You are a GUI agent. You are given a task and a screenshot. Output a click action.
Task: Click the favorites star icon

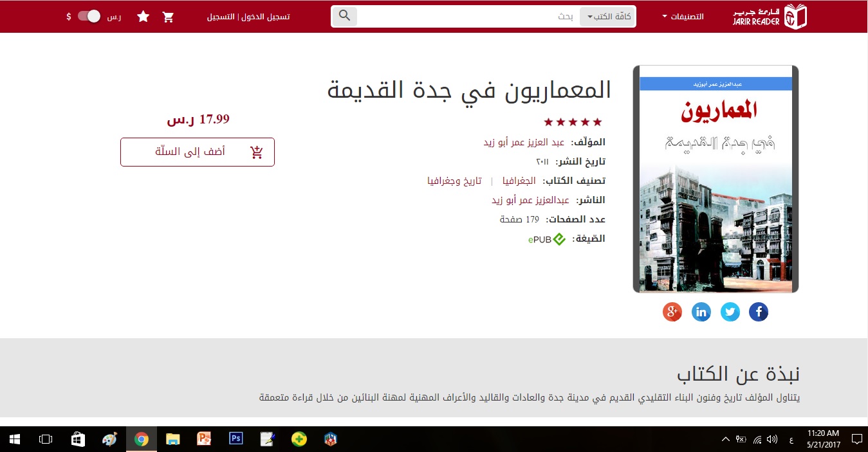pos(143,17)
